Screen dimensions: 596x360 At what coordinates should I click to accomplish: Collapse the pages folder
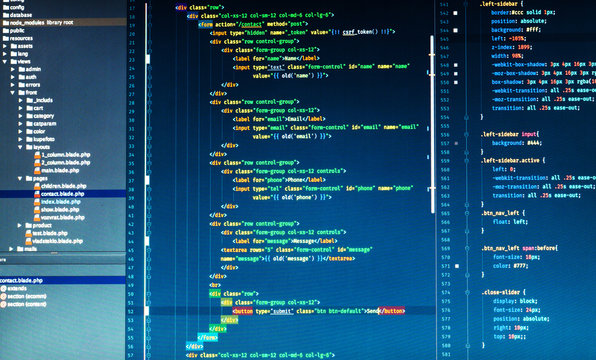[x=20, y=178]
